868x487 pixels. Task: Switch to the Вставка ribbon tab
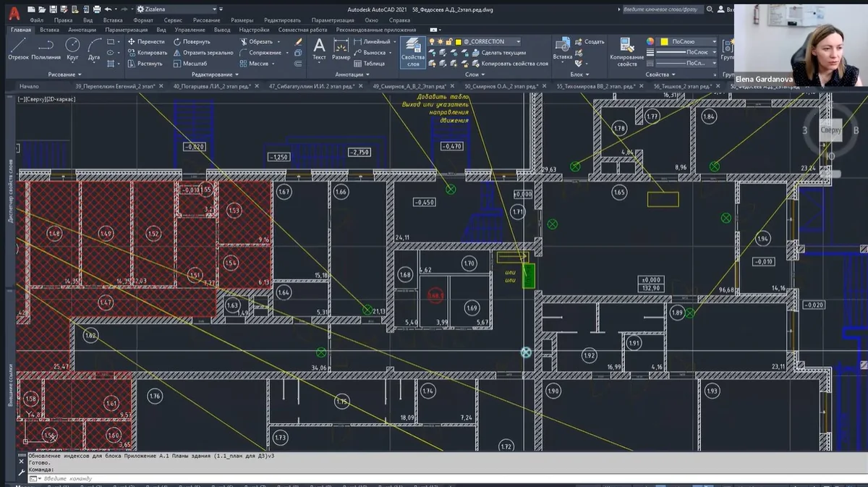pos(50,30)
